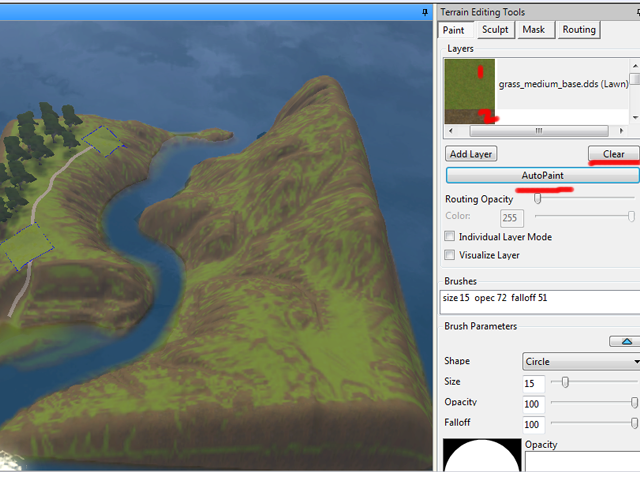Click the Clear button

tap(613, 154)
